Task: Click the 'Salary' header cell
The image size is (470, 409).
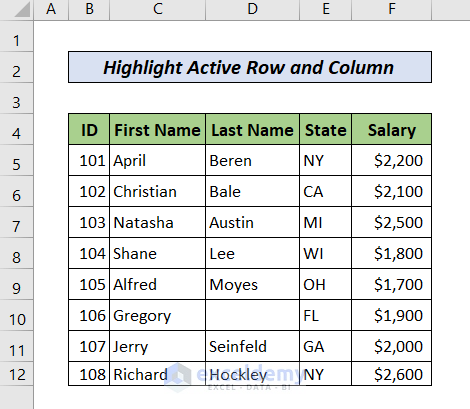Action: (392, 129)
